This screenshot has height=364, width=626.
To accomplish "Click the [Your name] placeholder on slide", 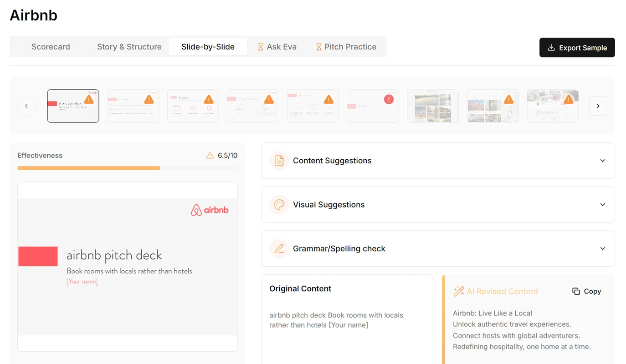I will [82, 282].
